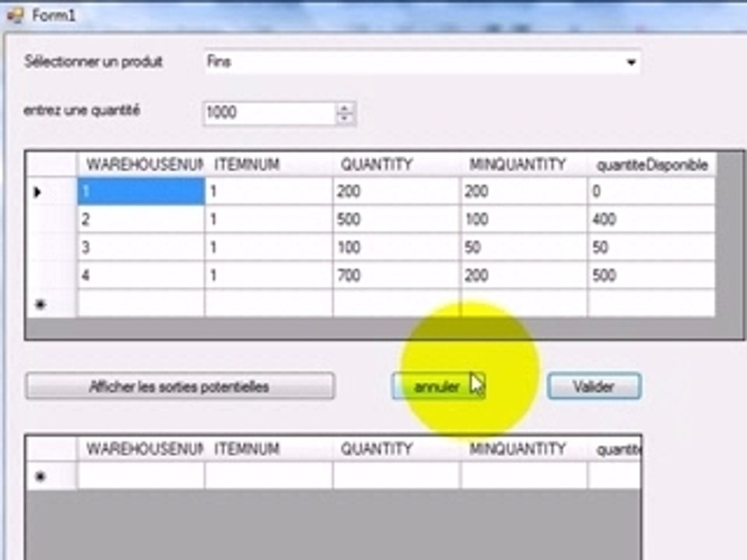This screenshot has width=747, height=560.
Task: Sort by WAREHOUSENUM column in top grid
Action: 140,165
